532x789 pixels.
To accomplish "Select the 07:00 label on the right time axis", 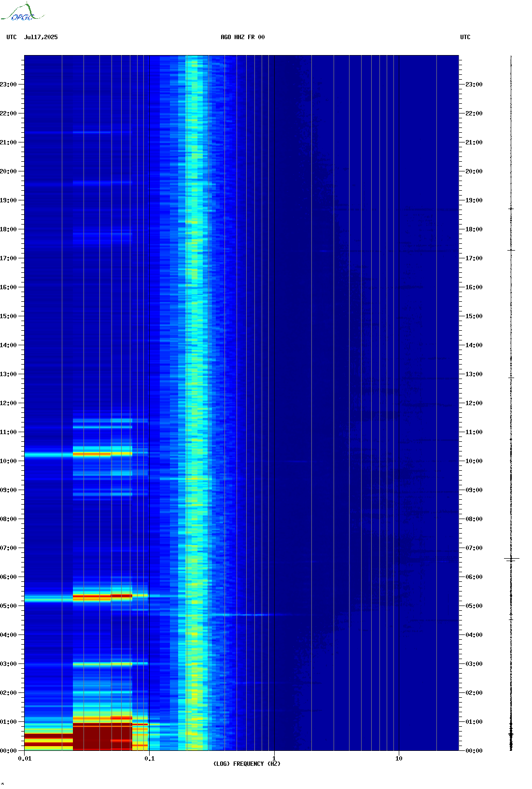I will tap(474, 548).
